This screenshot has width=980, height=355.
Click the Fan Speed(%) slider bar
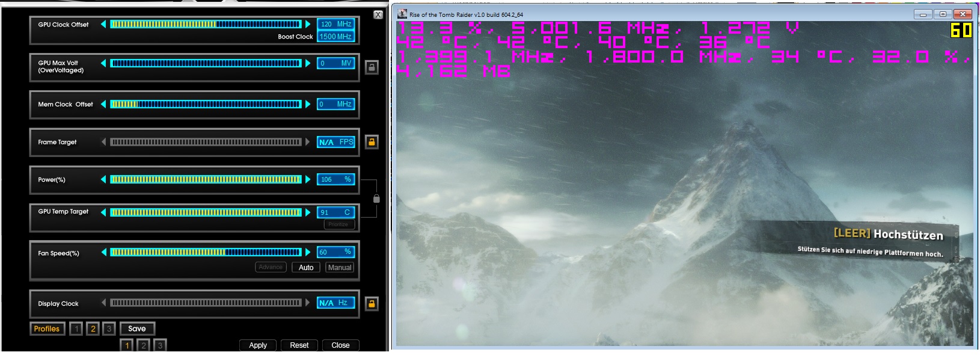click(x=206, y=252)
